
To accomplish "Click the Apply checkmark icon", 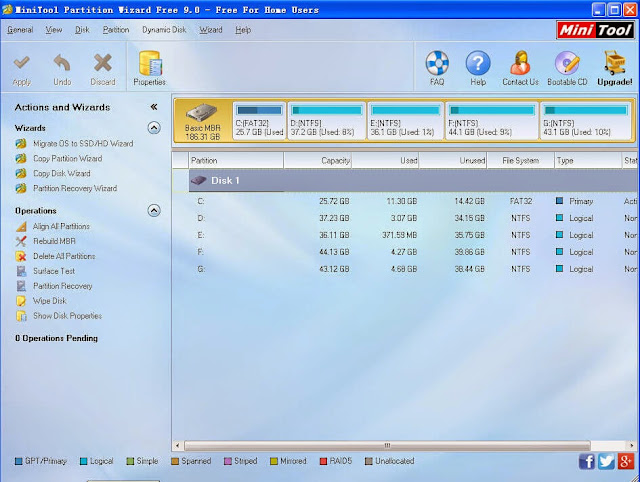I will click(21, 63).
